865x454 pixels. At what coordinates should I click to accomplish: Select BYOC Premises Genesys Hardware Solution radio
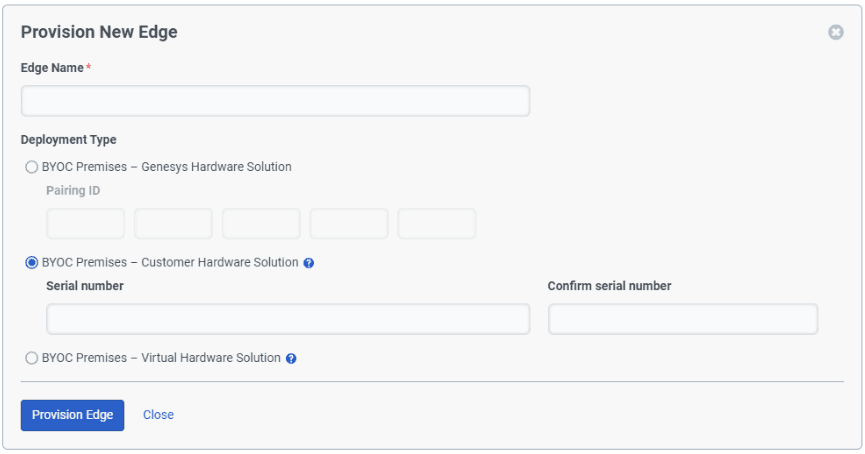(32, 167)
